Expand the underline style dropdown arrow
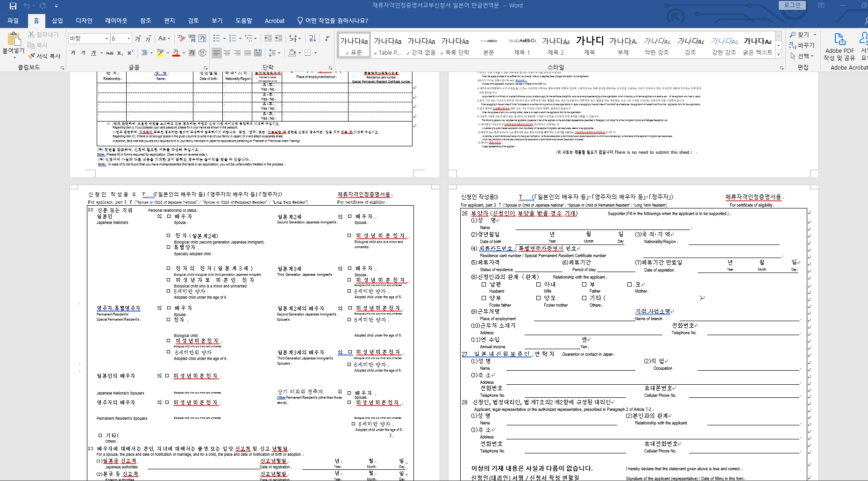868x481 pixels. click(101, 53)
